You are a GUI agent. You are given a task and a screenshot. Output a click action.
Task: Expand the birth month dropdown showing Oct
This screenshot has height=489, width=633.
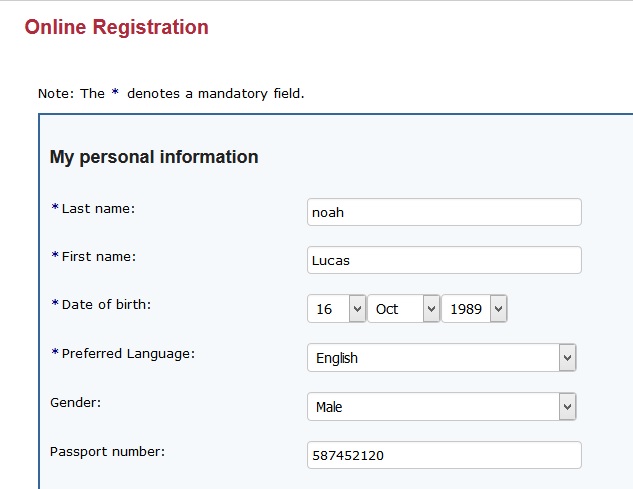point(404,309)
